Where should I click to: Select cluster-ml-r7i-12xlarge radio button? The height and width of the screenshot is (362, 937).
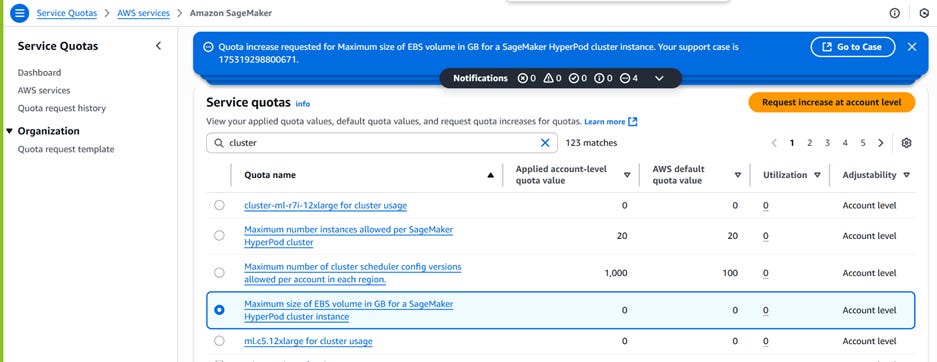219,205
